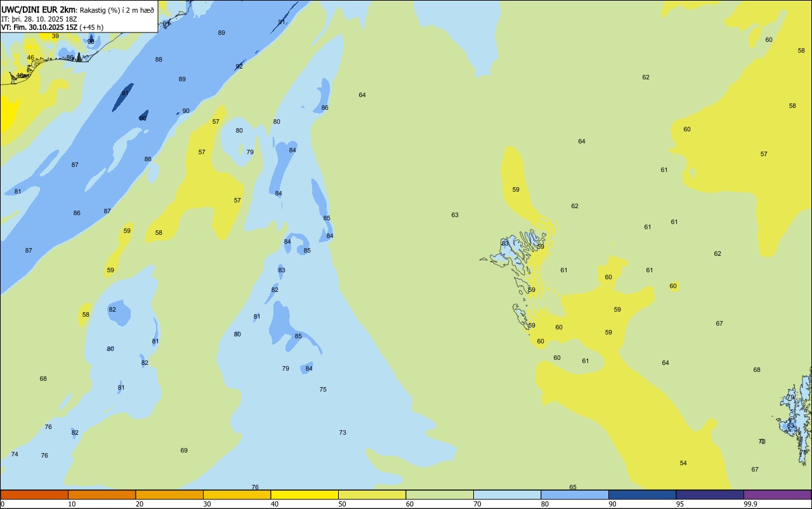Select the legend tick label "20"
The width and height of the screenshot is (812, 509).
point(140,504)
